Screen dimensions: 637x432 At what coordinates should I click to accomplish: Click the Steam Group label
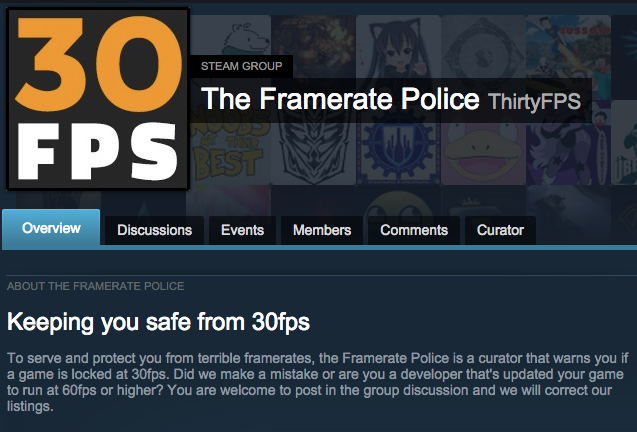click(x=241, y=66)
